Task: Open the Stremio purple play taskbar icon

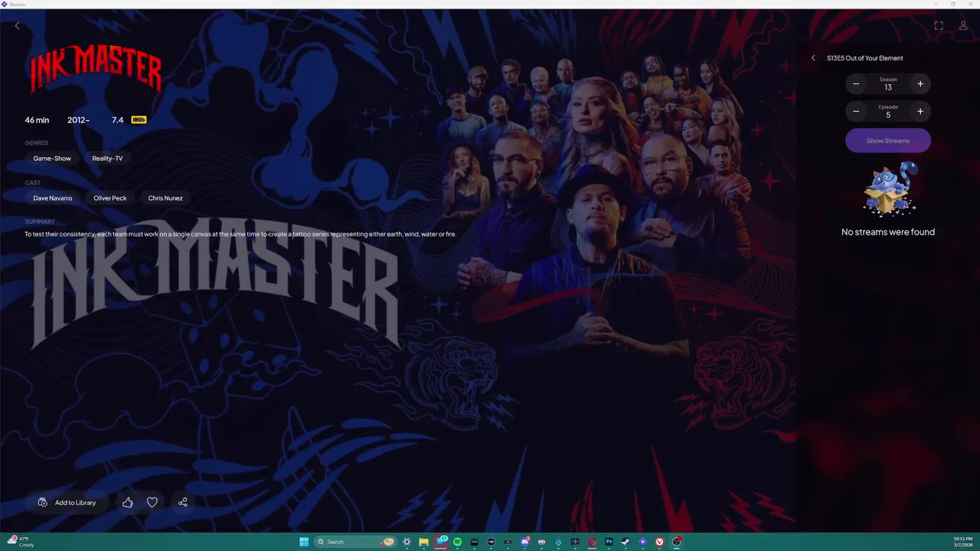Action: pyautogui.click(x=642, y=542)
